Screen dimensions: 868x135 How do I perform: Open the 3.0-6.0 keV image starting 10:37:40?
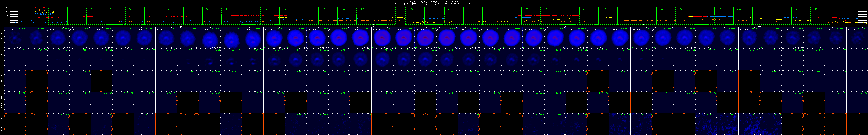tap(533, 38)
